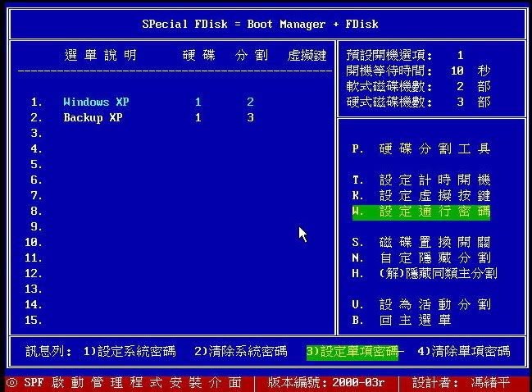Viewport: 532px width, 392px height.
Task: Click the 版本編號: 2000-03r status text
Action: (326, 383)
